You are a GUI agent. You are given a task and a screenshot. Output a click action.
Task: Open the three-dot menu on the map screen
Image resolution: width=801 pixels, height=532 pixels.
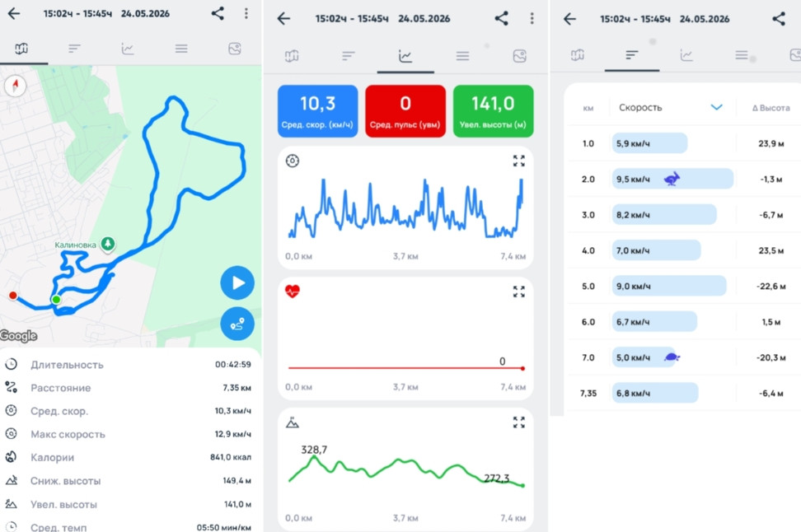click(x=246, y=13)
